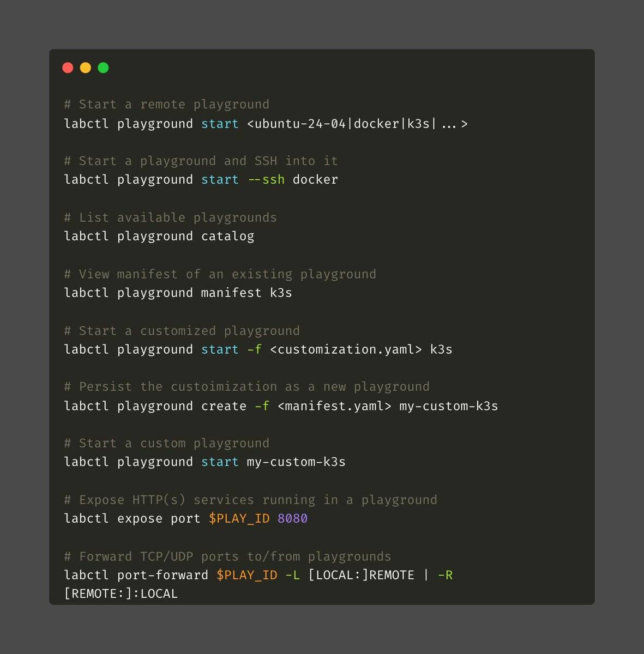This screenshot has width=644, height=654.
Task: Click the '# List available playgrounds' comment
Action: pos(170,218)
